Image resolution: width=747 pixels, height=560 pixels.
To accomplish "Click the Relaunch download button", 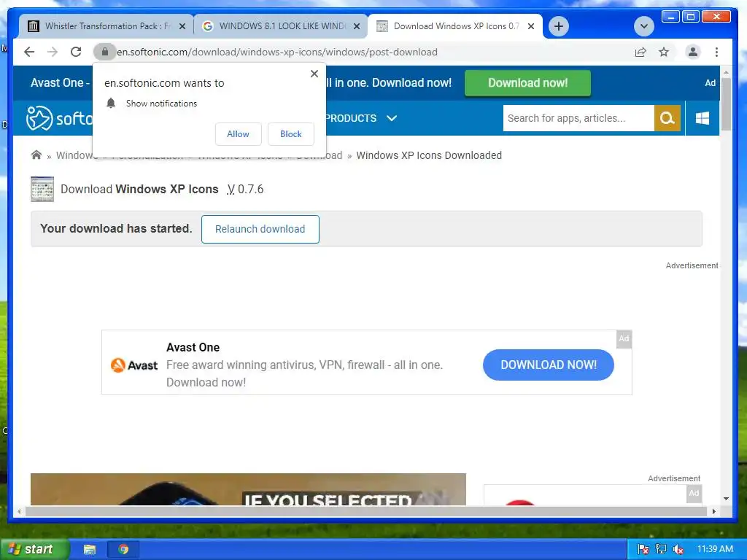I will (x=260, y=229).
